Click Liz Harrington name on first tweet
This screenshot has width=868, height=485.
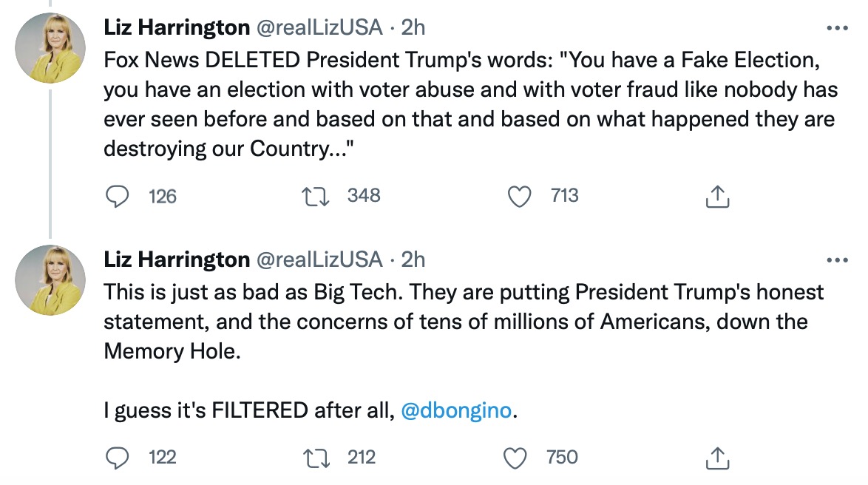coord(177,28)
